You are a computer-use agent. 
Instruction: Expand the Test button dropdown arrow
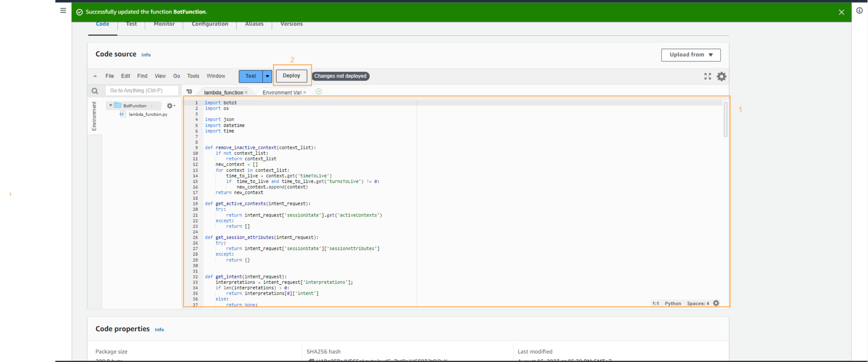(x=267, y=76)
